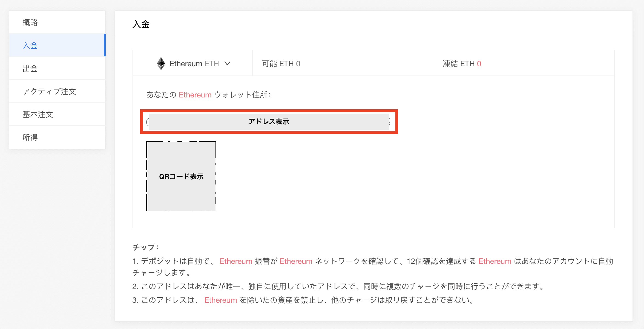Click the 可能 ETH 0 available balance
The width and height of the screenshot is (644, 329).
[x=281, y=64]
